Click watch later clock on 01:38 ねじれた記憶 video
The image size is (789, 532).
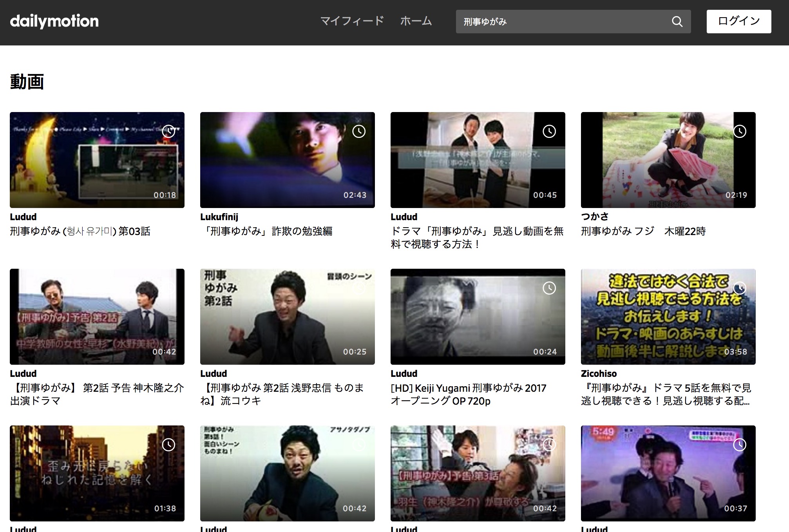click(168, 445)
